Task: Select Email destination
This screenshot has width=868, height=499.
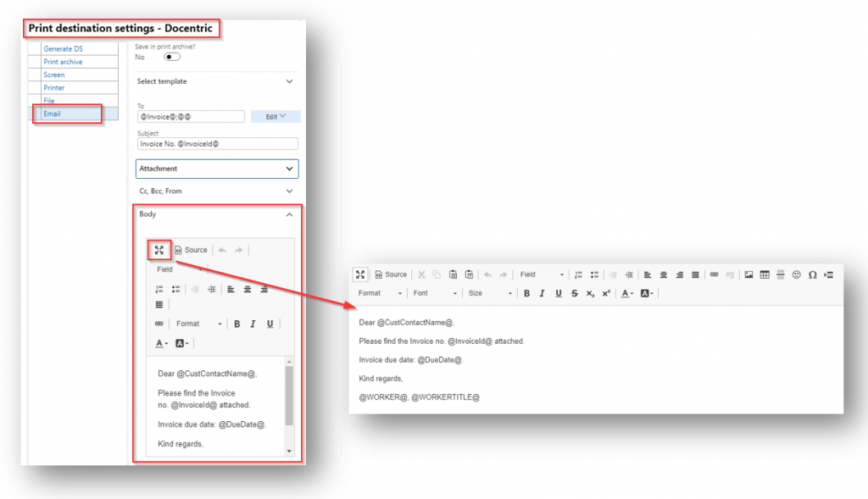Action: [x=52, y=114]
